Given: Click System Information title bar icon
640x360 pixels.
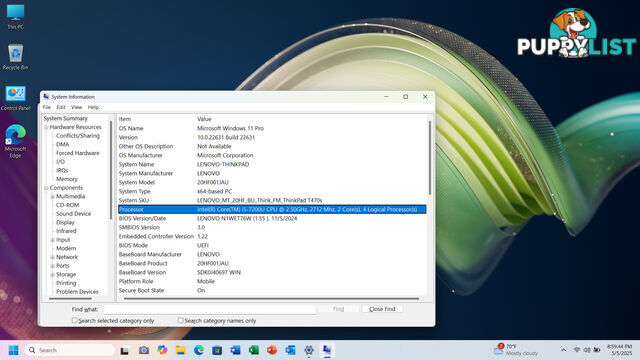Looking at the screenshot, I should (46, 97).
